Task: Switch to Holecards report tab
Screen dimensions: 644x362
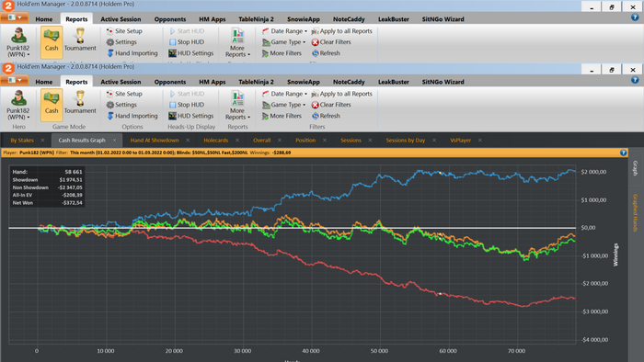Action: click(x=215, y=141)
